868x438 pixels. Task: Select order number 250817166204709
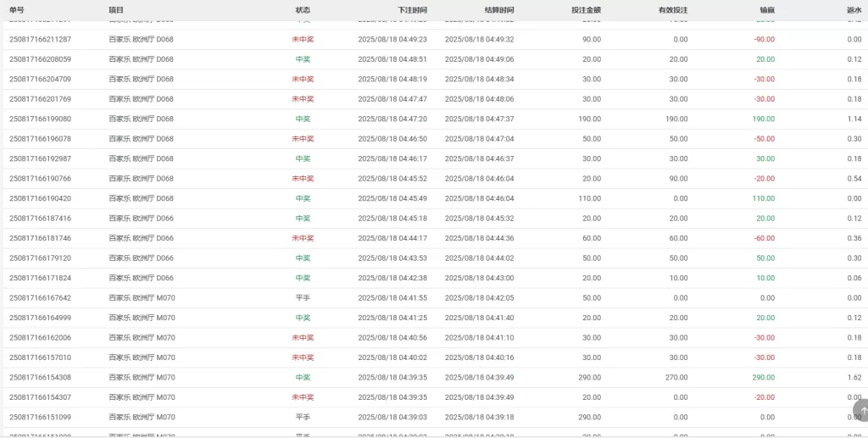(40, 79)
